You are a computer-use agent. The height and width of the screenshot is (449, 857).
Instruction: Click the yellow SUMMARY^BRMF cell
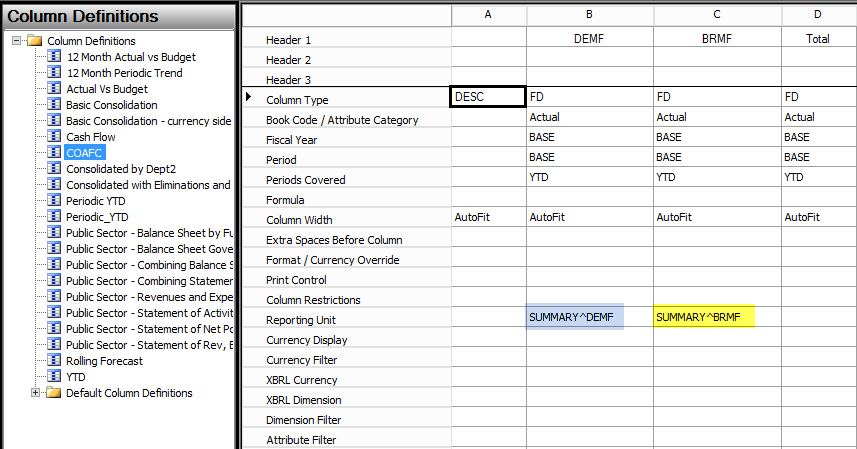point(704,317)
